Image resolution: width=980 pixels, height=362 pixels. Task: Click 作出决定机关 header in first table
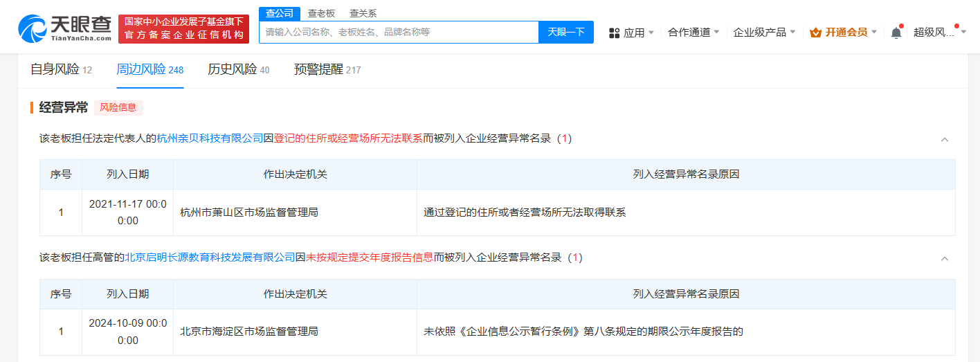(296, 174)
